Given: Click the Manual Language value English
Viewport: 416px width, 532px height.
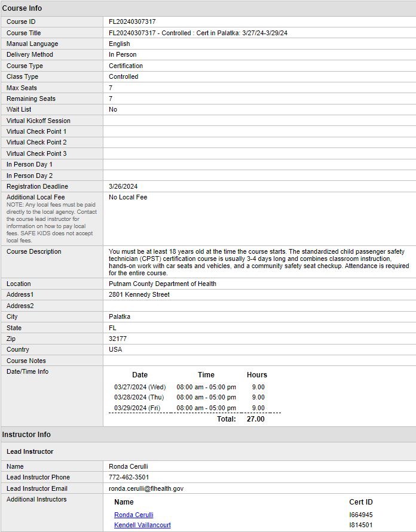Looking at the screenshot, I should coord(119,44).
